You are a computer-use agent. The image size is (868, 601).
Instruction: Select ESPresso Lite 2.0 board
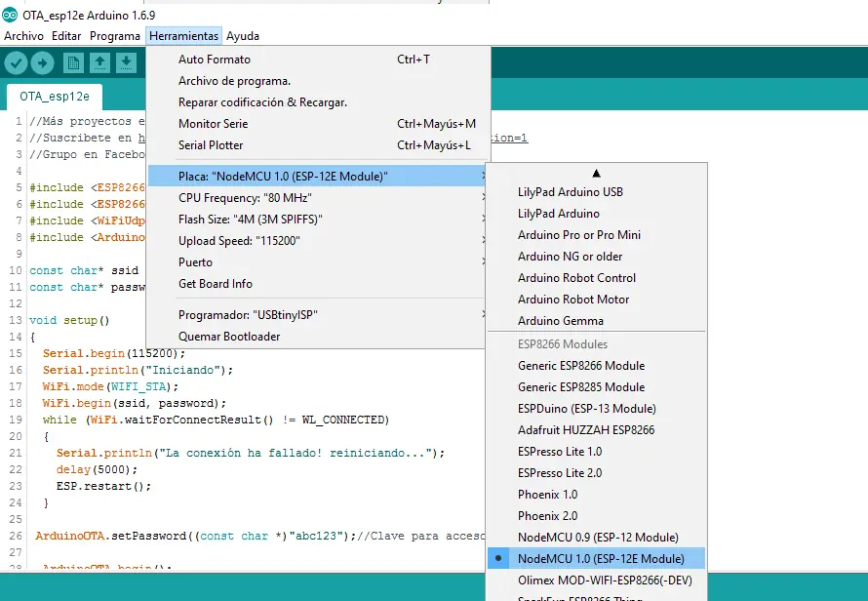click(x=596, y=473)
